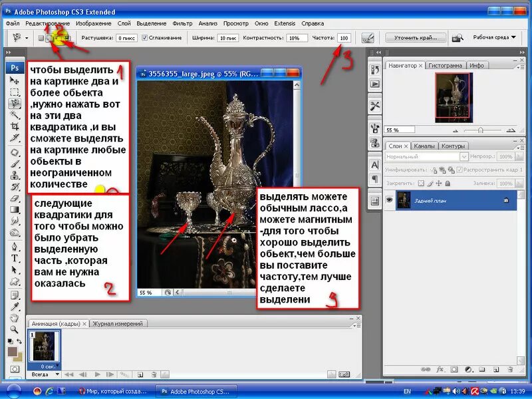Swap foreground and background colors

click(19, 341)
